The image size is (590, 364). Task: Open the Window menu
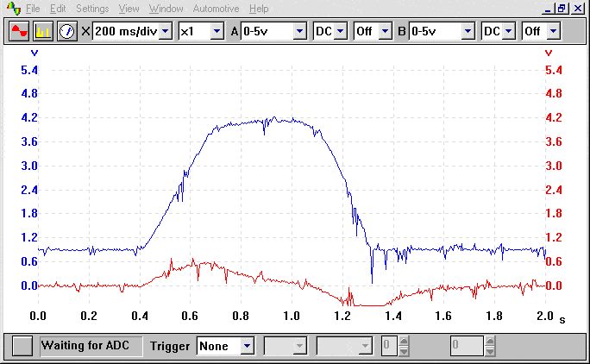click(166, 9)
